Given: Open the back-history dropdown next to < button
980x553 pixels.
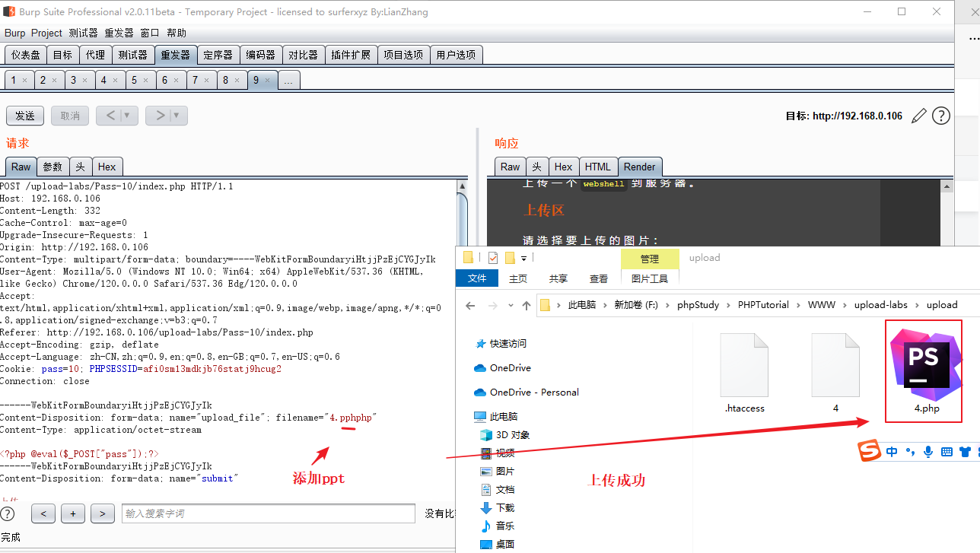Looking at the screenshot, I should pos(127,116).
